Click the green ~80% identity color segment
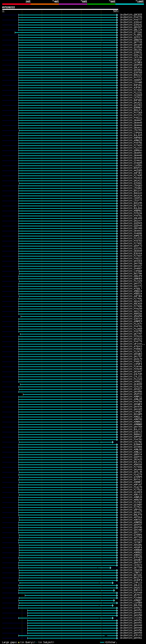The width and height of the screenshot is (146, 644). (101, 4)
